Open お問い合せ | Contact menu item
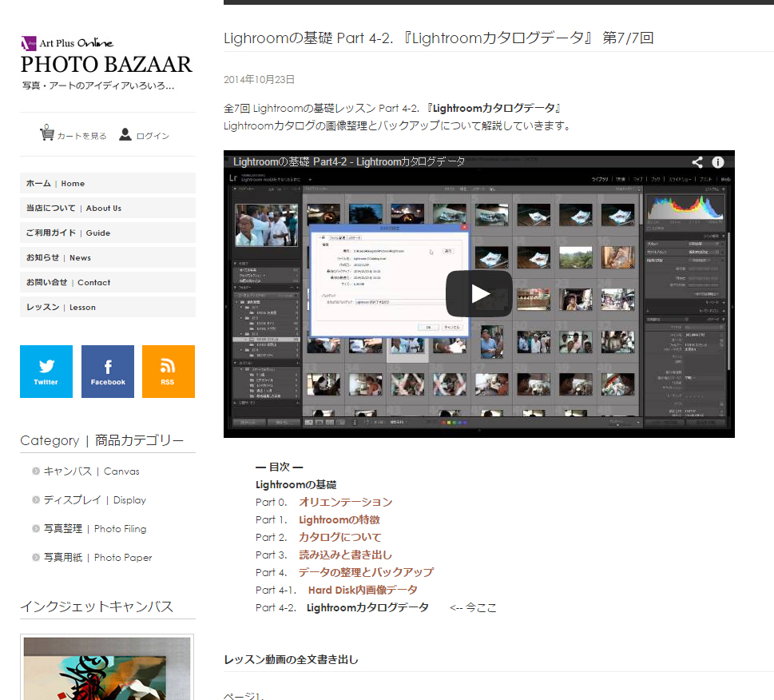The height and width of the screenshot is (700, 774). [x=108, y=282]
